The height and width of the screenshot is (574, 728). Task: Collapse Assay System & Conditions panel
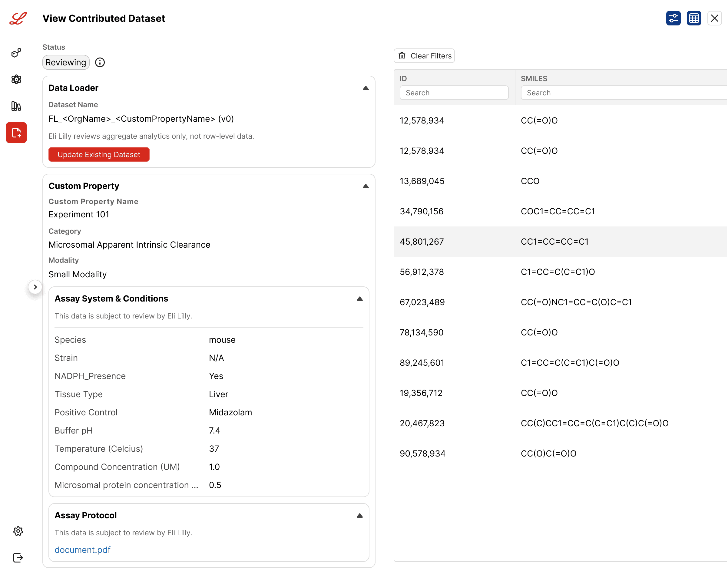point(360,299)
